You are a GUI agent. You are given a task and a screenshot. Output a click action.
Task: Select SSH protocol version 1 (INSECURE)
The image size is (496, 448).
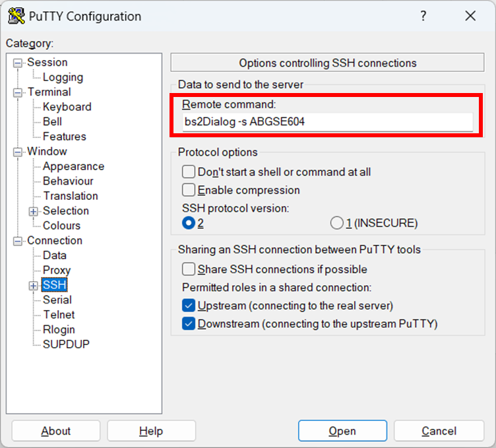337,223
